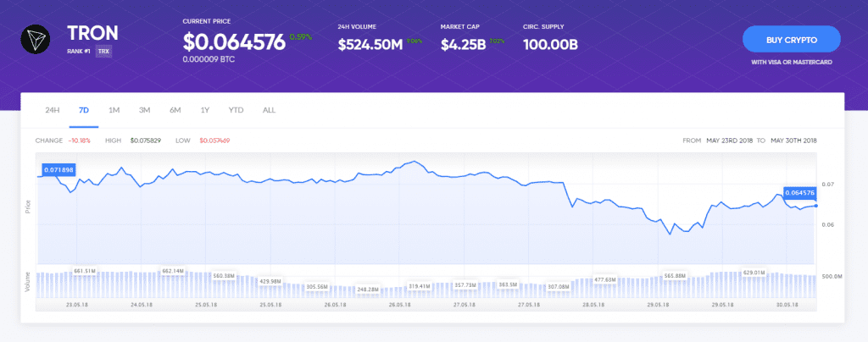This screenshot has height=342, width=868.
Task: Click the MAY 30TH 2018 to date
Action: (x=793, y=141)
